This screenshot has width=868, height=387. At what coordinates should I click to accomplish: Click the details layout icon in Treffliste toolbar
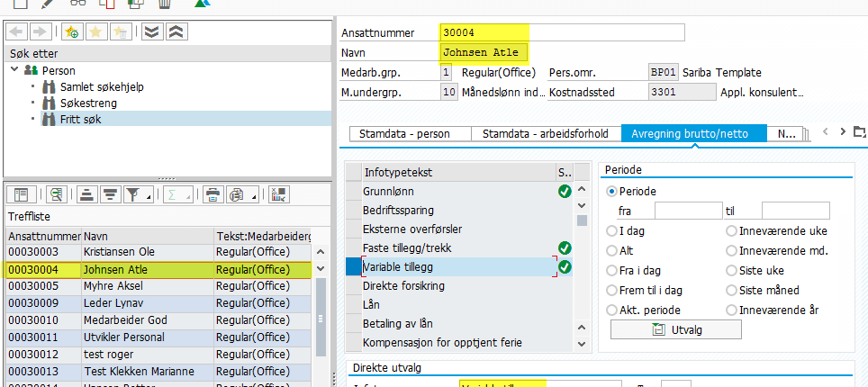(x=21, y=194)
